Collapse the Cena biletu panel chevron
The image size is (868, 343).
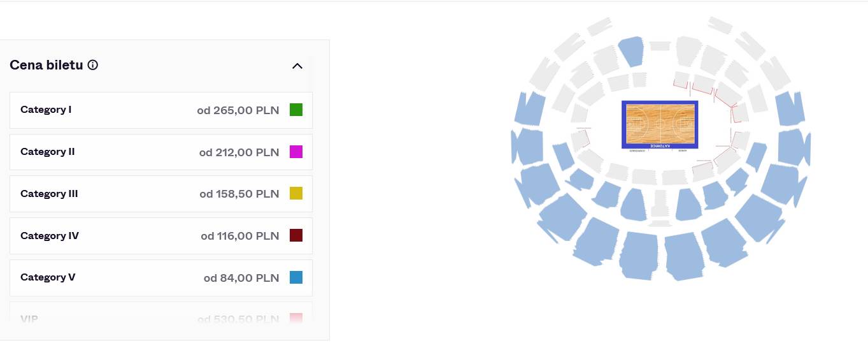click(297, 66)
